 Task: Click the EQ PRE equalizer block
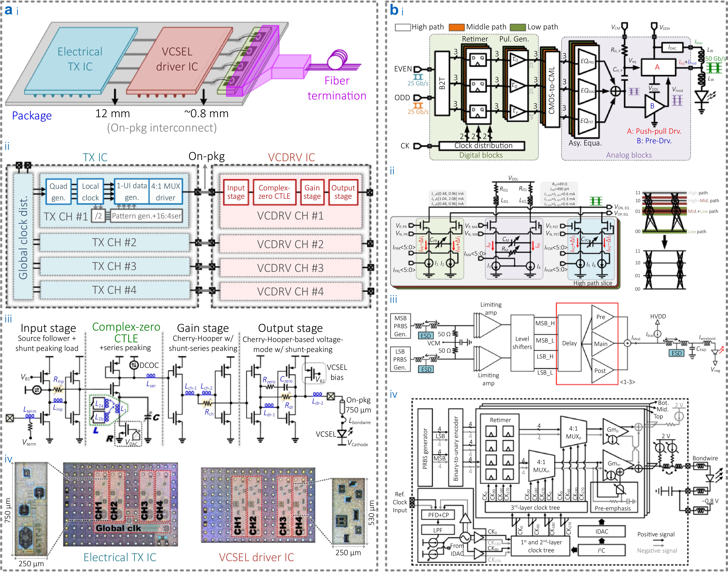coord(587,62)
